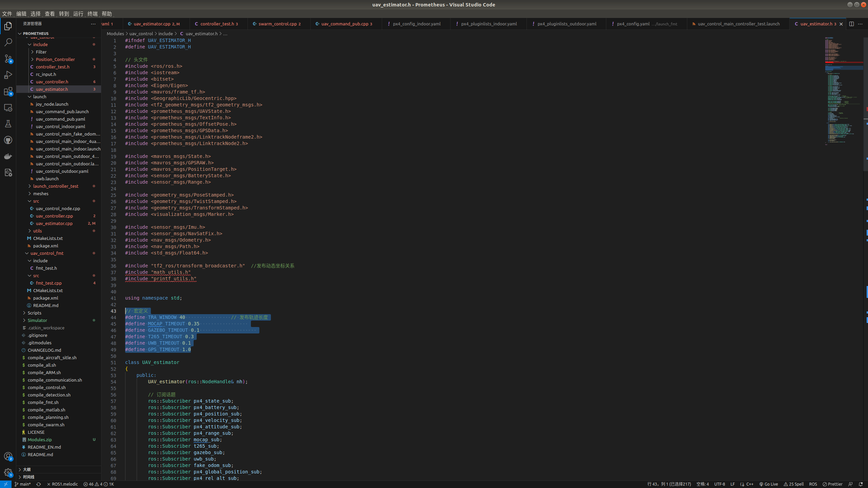Click the LF end-of-line selector
The height and width of the screenshot is (488, 868).
click(732, 484)
